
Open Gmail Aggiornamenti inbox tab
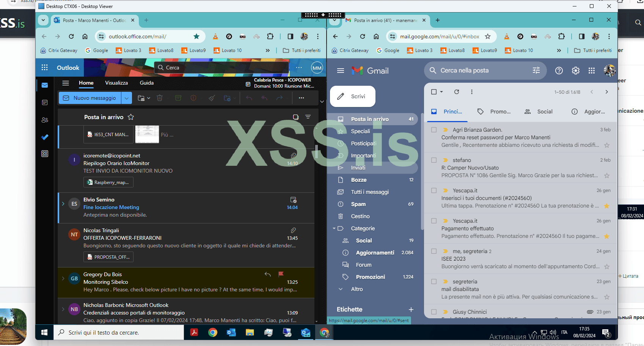click(588, 112)
